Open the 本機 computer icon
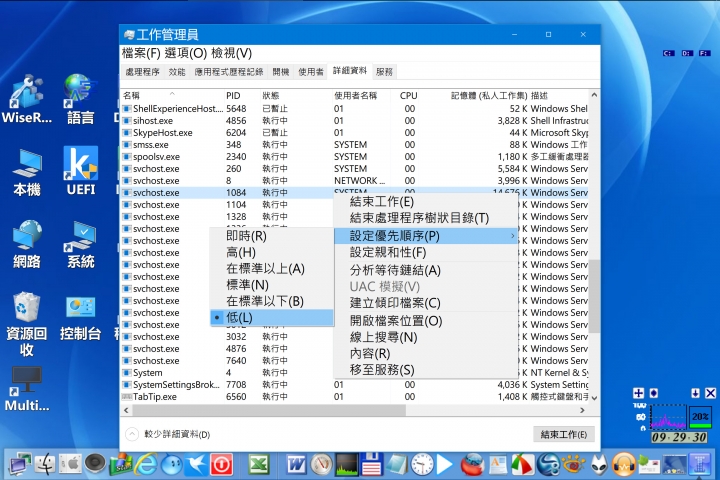The image size is (720, 480). click(x=27, y=172)
